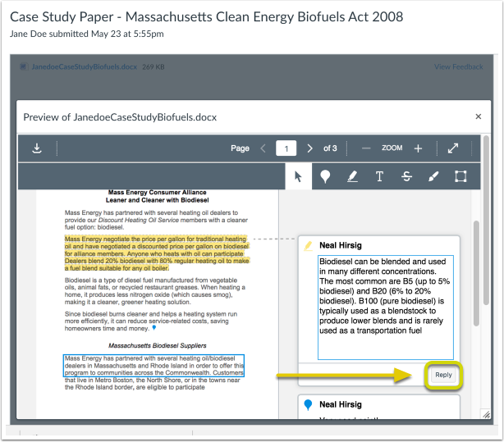504x442 pixels.
Task: Click the ZOOM label in toolbar
Action: click(x=392, y=148)
